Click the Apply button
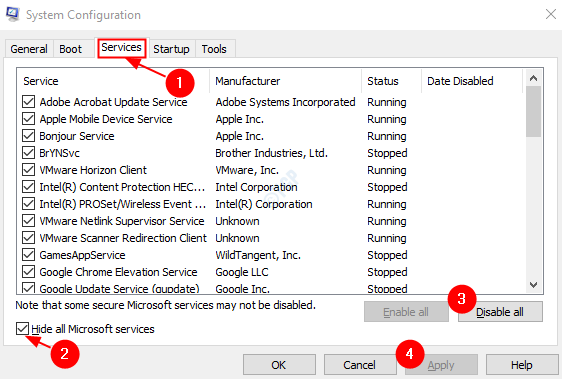 (441, 365)
